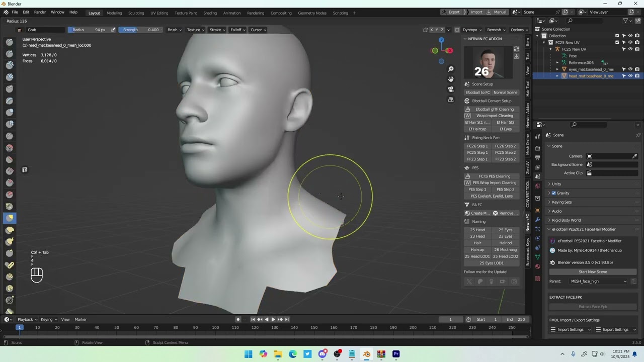Toggle the Gravity checkbox
Viewport: 644px width, 362px height.
[554, 193]
